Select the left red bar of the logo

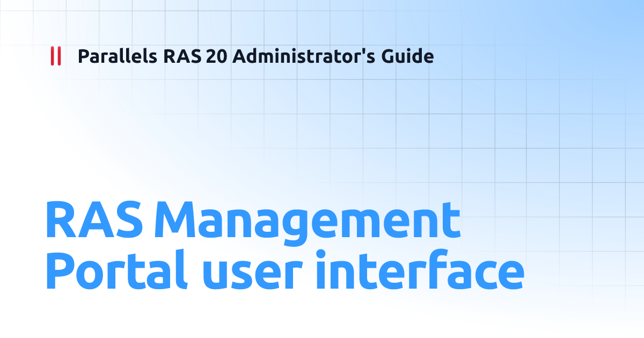click(53, 55)
